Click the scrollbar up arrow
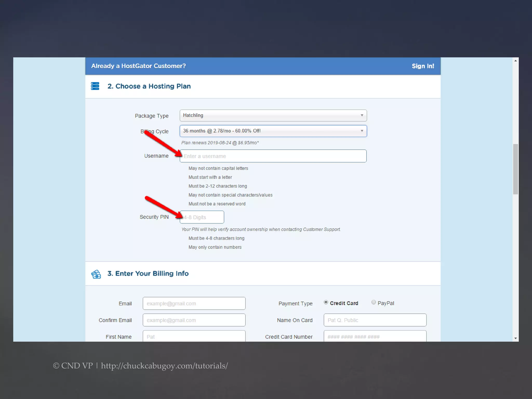The image size is (532, 399). pyautogui.click(x=516, y=61)
